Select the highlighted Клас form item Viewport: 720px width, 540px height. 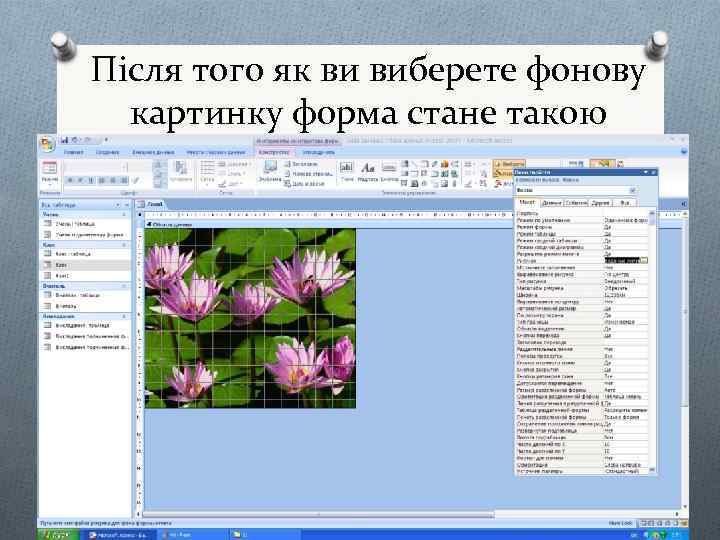tap(86, 265)
